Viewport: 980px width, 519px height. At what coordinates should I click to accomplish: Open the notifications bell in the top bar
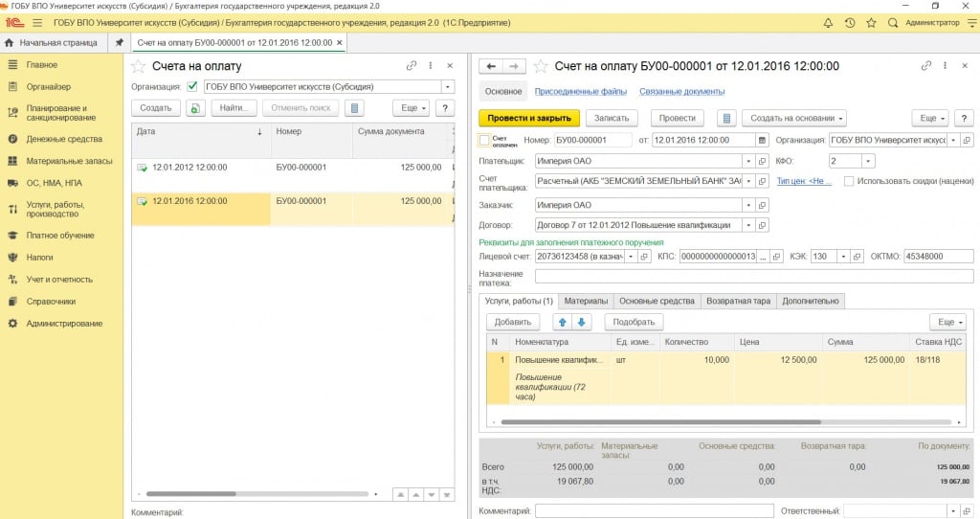tap(828, 22)
